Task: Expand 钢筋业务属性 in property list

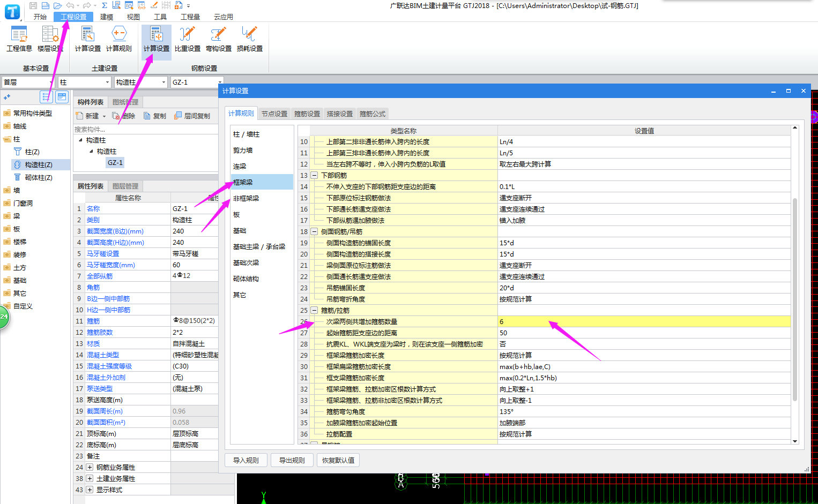Action: (90, 468)
